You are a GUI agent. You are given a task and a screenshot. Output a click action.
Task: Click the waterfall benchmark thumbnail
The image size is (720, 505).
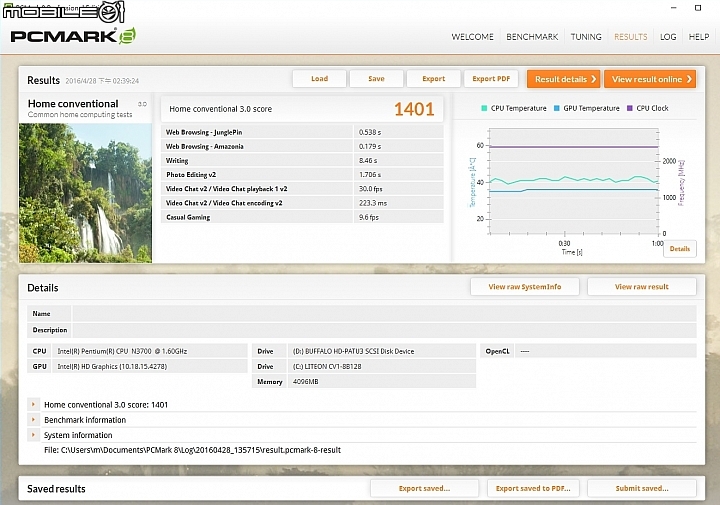point(85,193)
